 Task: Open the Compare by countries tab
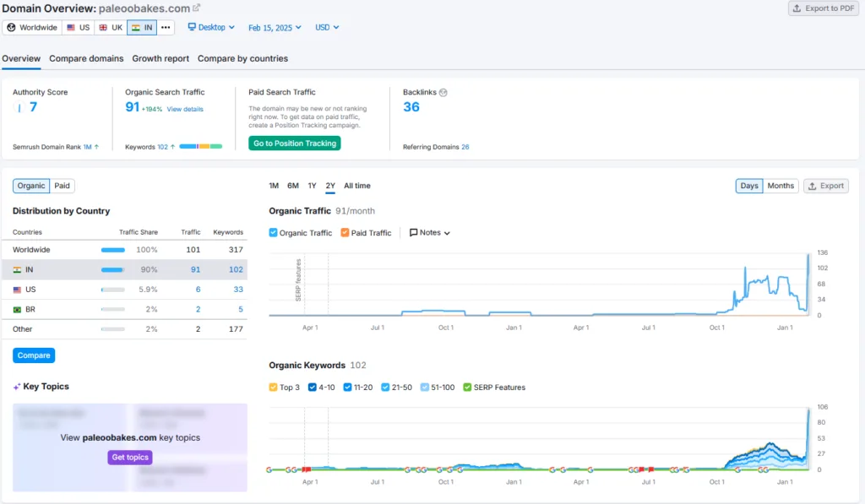(242, 58)
